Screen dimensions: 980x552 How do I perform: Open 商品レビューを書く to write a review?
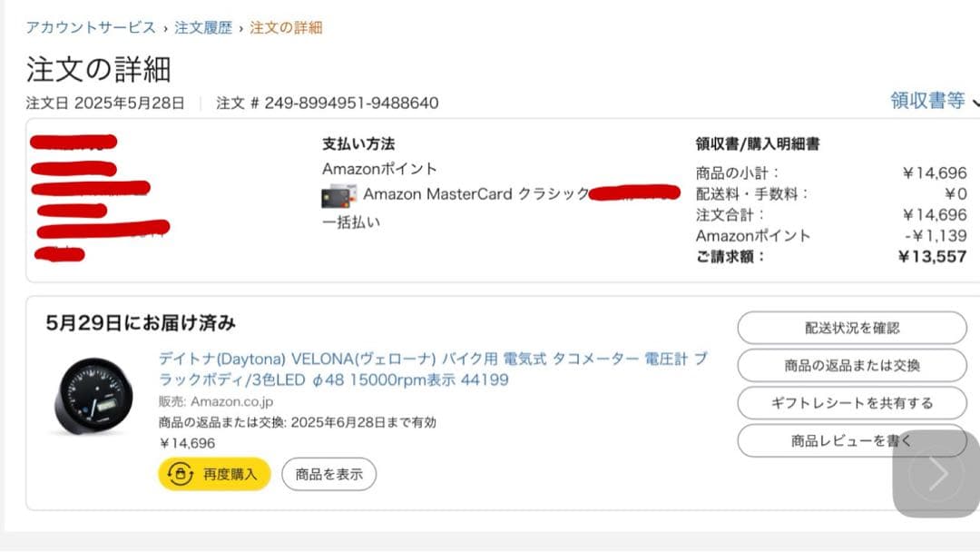pos(851,439)
